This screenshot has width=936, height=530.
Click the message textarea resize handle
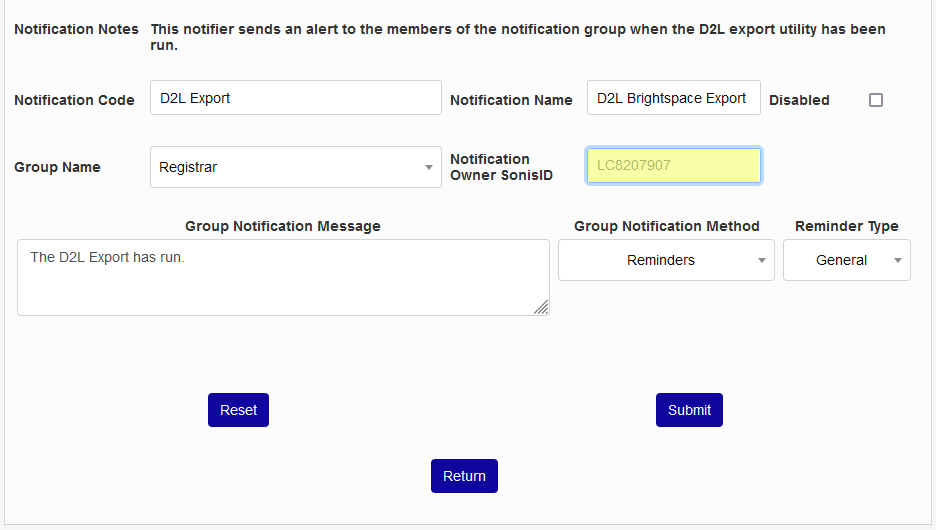pyautogui.click(x=541, y=308)
